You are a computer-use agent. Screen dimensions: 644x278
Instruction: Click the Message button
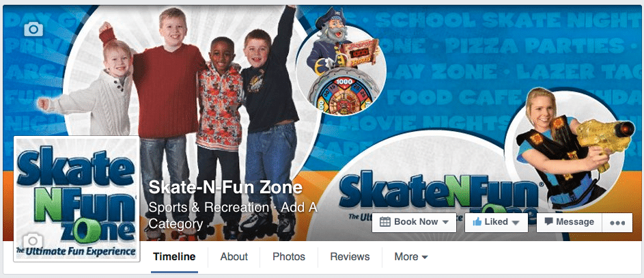pos(570,223)
